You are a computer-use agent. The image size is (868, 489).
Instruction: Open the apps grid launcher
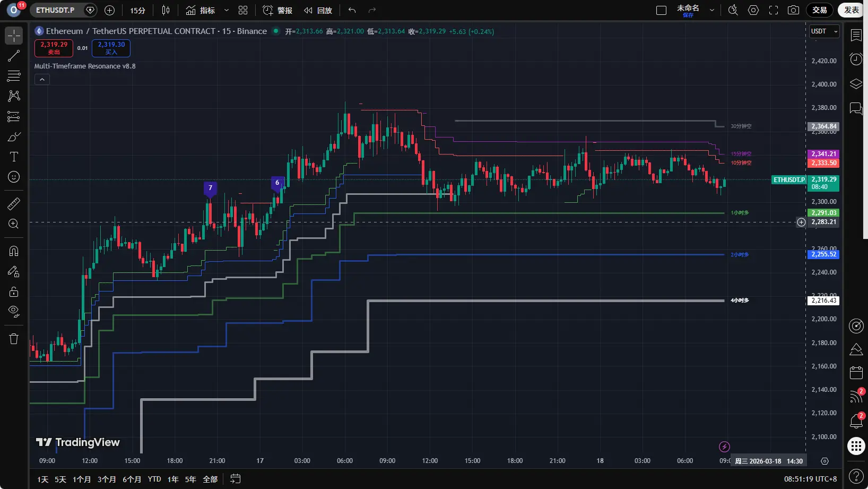(856, 446)
